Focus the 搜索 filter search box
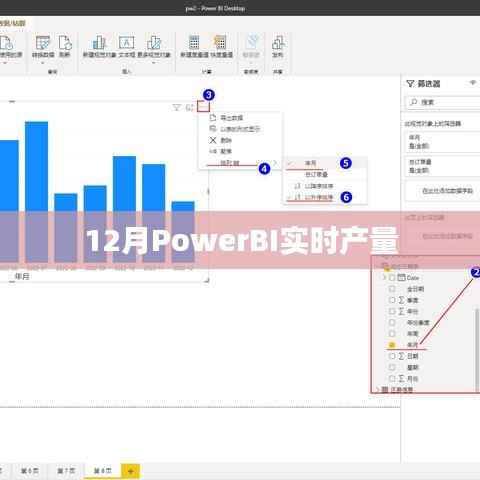 (443, 102)
